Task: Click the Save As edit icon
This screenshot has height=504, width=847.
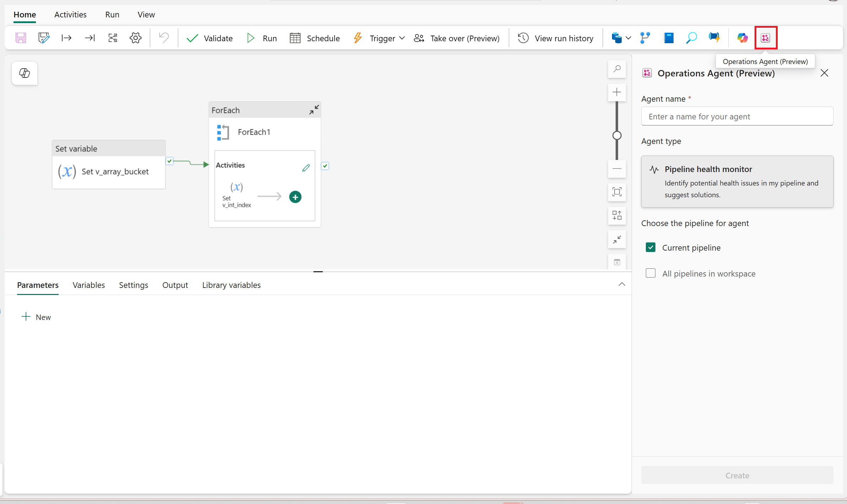Action: 44,38
